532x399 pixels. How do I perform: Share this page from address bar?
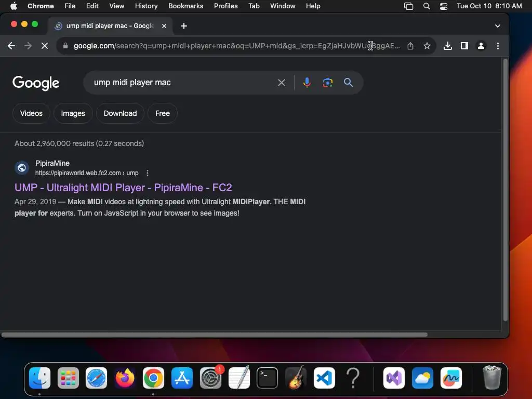(410, 46)
